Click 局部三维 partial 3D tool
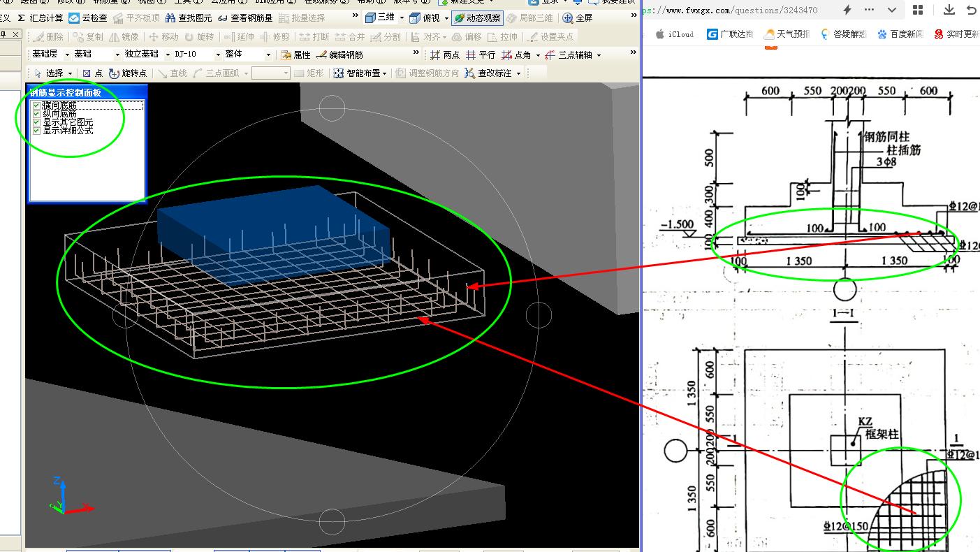This screenshot has height=552, width=980. 529,18
